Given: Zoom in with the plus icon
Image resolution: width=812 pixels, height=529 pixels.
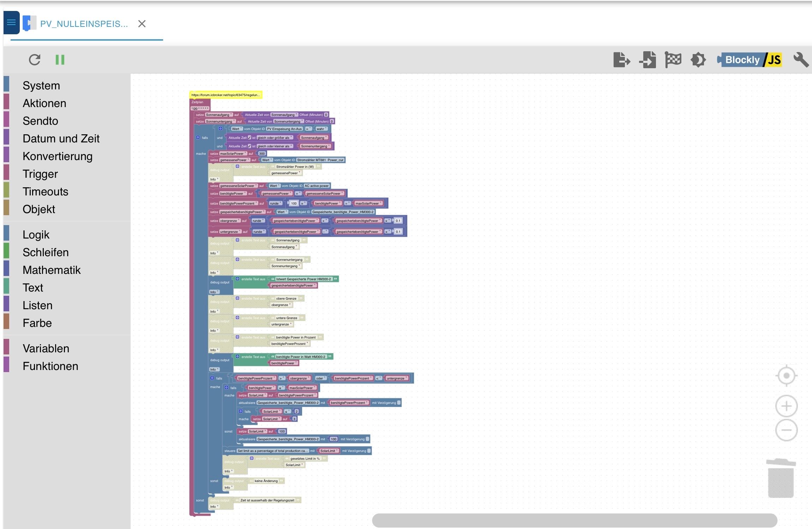Looking at the screenshot, I should 786,406.
